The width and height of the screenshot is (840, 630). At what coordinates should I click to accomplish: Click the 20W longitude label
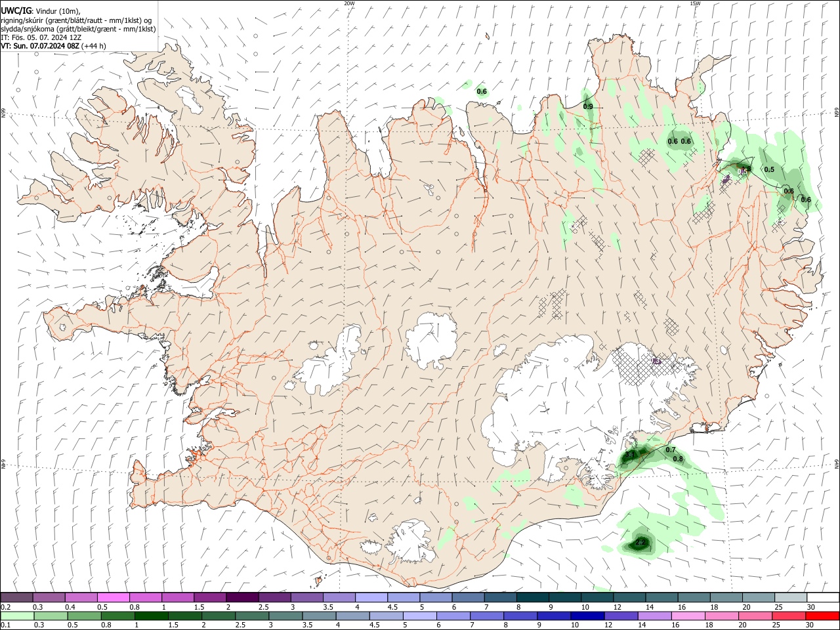point(349,3)
